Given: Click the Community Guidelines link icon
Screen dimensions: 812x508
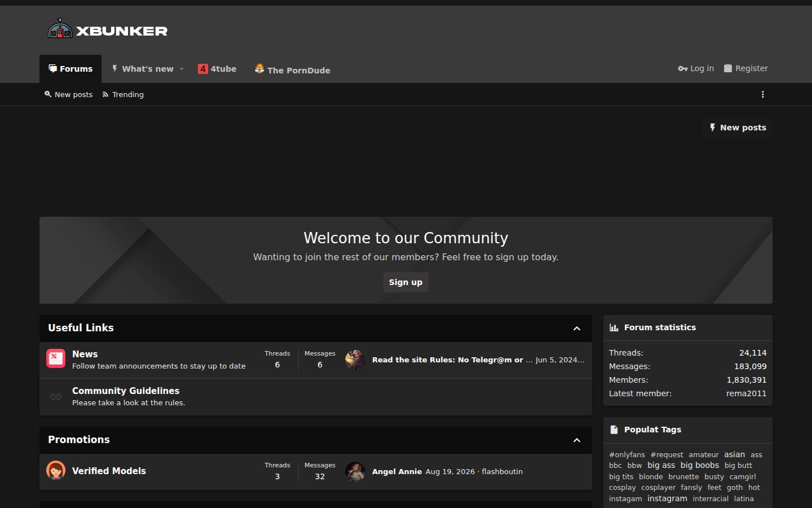Looking at the screenshot, I should click(x=56, y=397).
